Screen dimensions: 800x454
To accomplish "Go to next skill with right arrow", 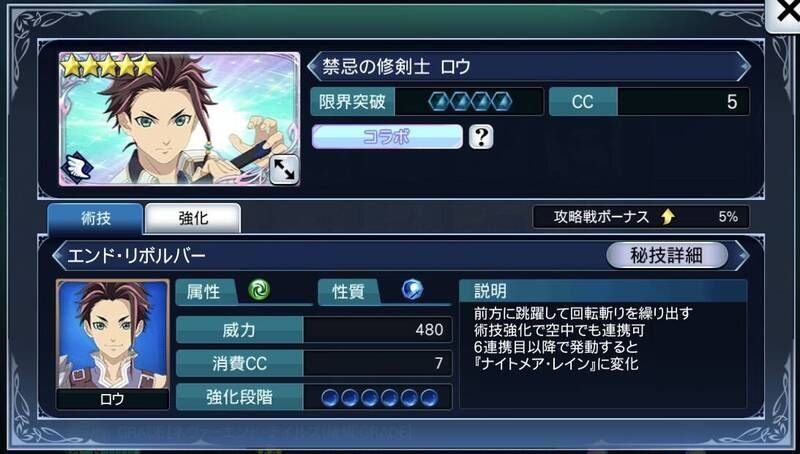I will 742,256.
